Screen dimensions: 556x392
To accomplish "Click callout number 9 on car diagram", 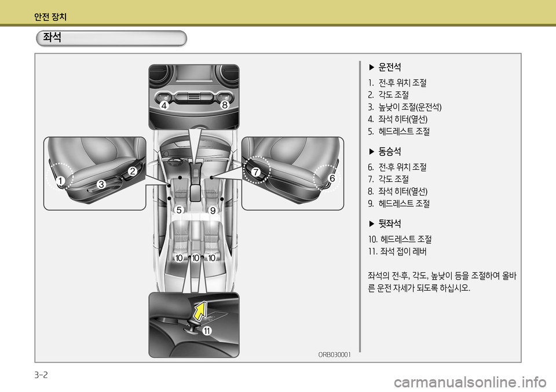I will [213, 211].
